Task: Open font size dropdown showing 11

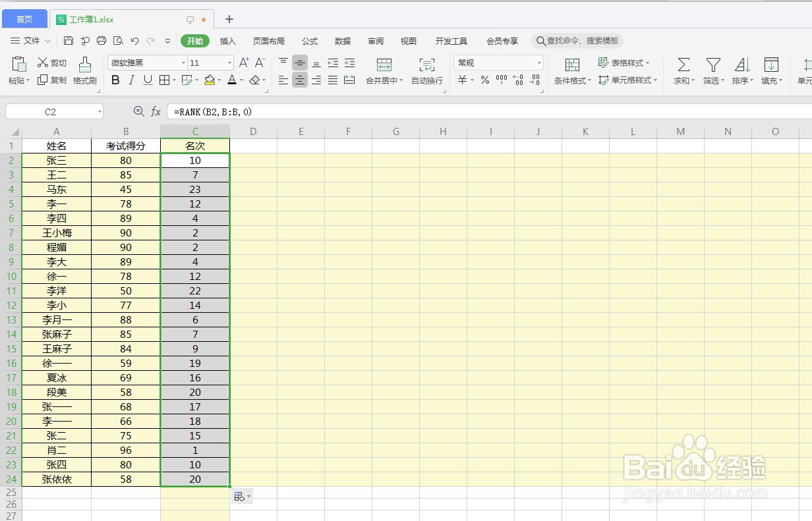Action: point(229,63)
